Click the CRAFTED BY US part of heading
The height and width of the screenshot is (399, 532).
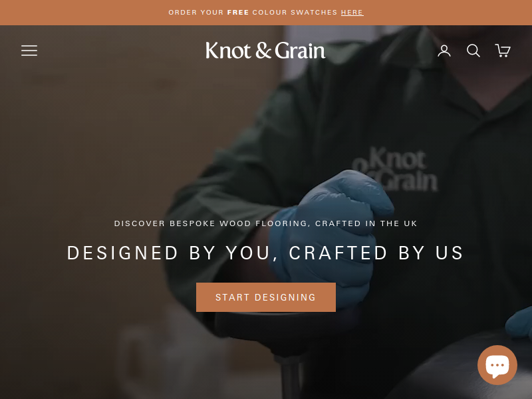coord(376,253)
